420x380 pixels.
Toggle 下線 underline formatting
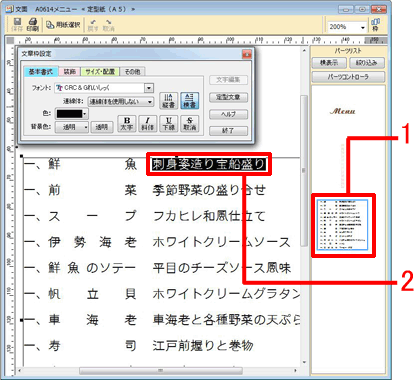pos(169,124)
